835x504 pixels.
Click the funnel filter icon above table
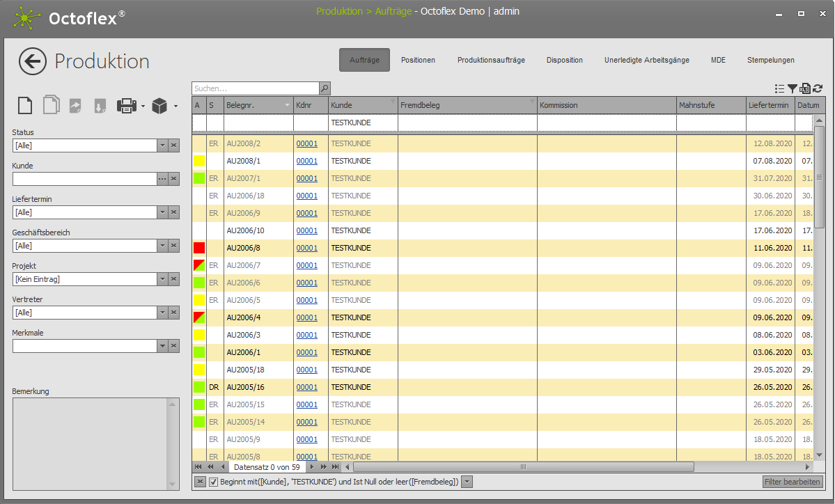pyautogui.click(x=793, y=88)
